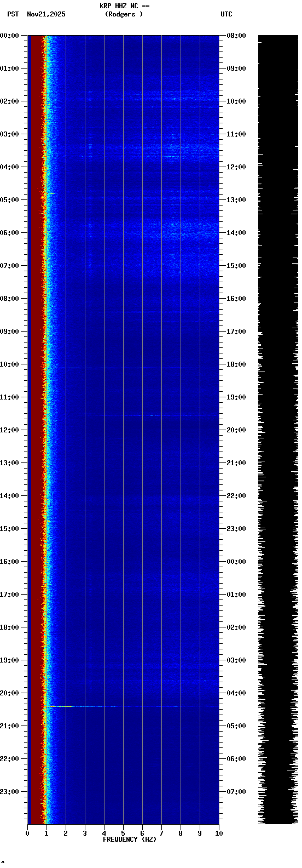Click the frequency axis '5' tick label
Viewport: 302px width, 868px height.
point(123,833)
